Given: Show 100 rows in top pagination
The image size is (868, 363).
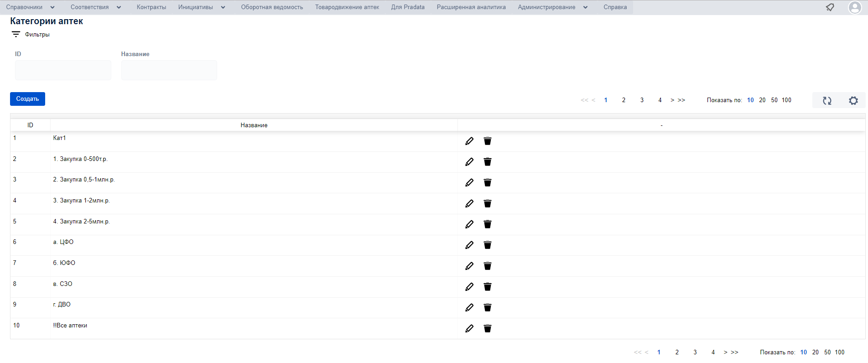Looking at the screenshot, I should 787,100.
